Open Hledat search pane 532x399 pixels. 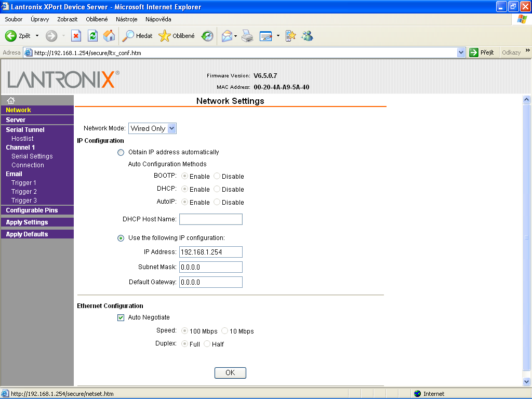pyautogui.click(x=137, y=36)
